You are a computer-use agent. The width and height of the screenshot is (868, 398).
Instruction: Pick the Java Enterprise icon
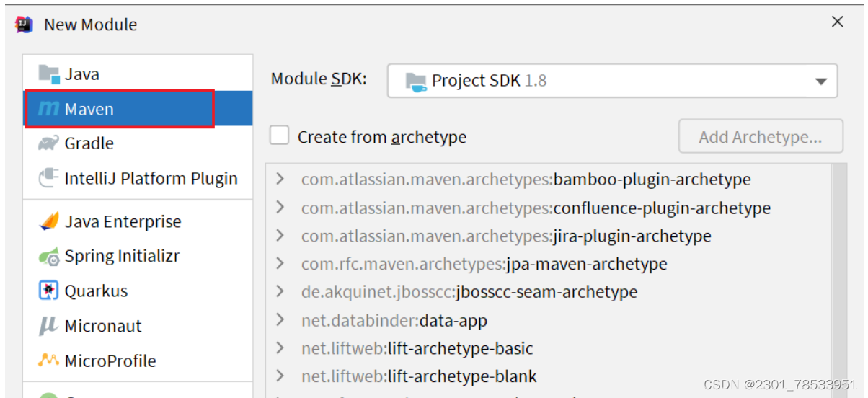(x=49, y=221)
